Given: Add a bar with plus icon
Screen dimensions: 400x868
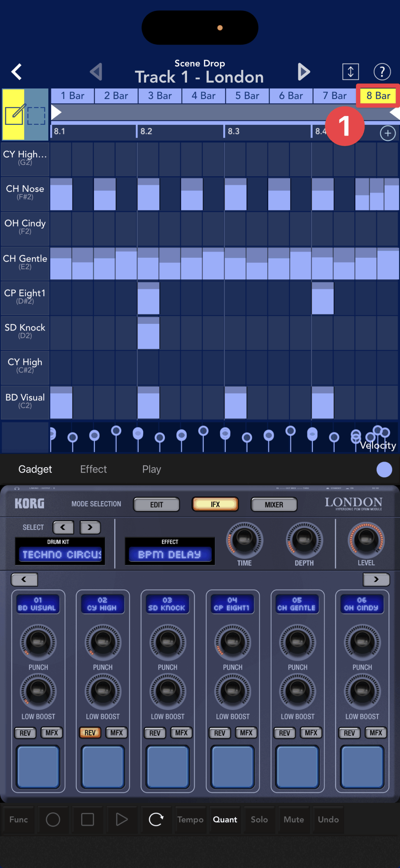Looking at the screenshot, I should coord(387,133).
